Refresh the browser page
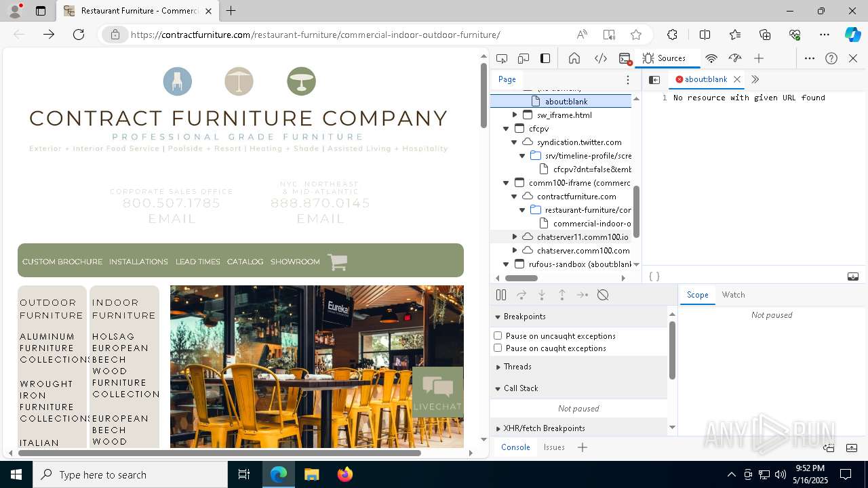The width and height of the screenshot is (868, 488). (79, 35)
